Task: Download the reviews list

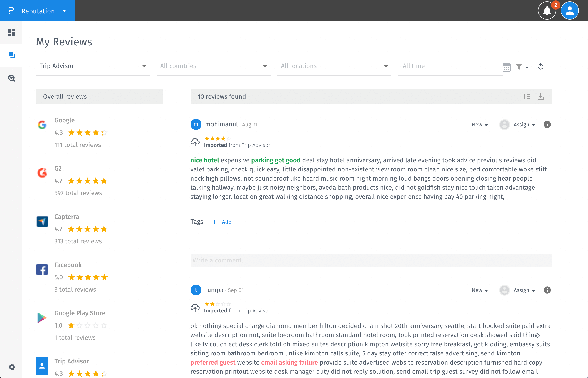Action: (540, 97)
